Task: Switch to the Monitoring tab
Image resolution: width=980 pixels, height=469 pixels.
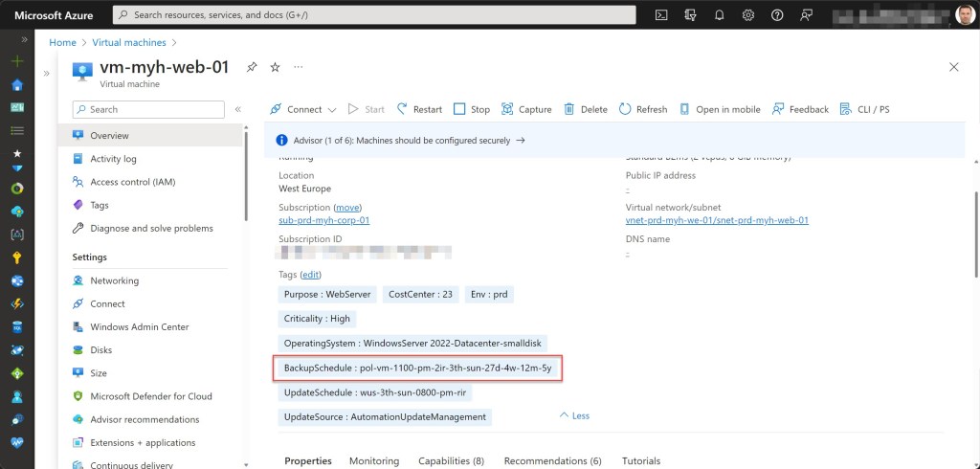Action: pyautogui.click(x=374, y=460)
